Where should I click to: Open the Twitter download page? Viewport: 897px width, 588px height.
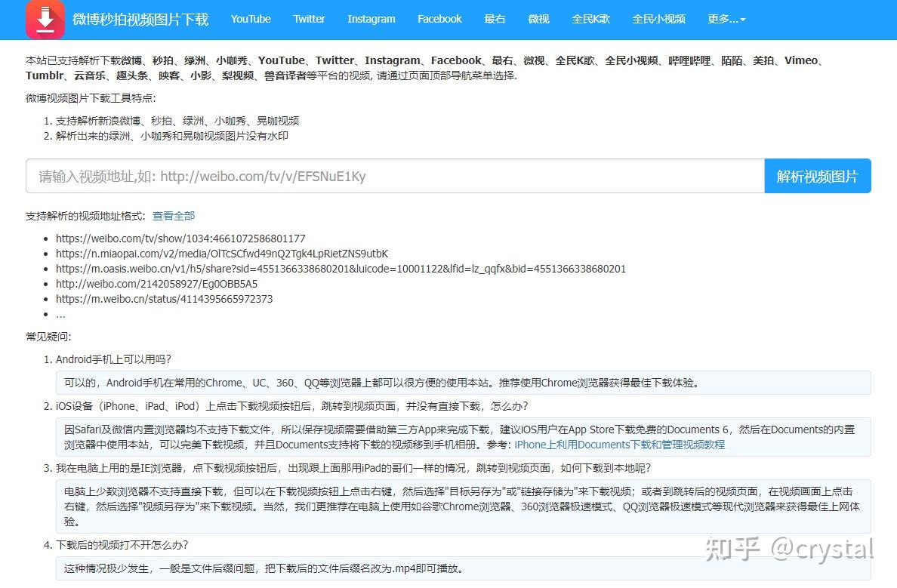point(309,19)
